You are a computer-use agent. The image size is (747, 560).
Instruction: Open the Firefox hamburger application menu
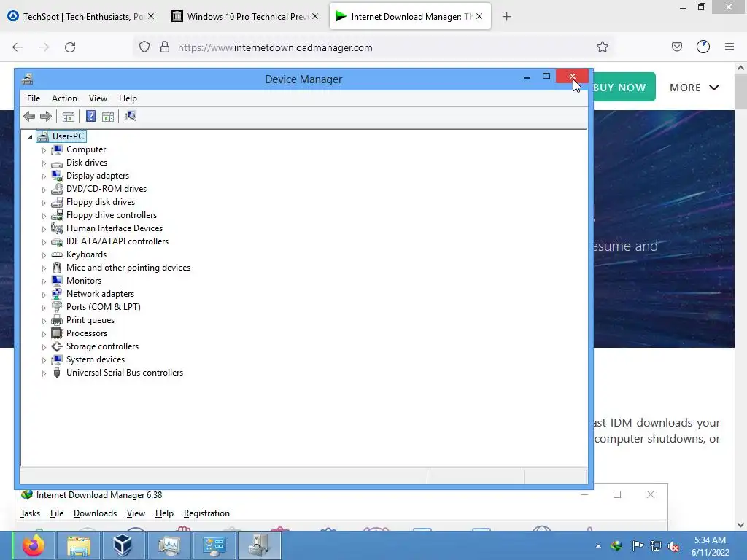click(729, 47)
